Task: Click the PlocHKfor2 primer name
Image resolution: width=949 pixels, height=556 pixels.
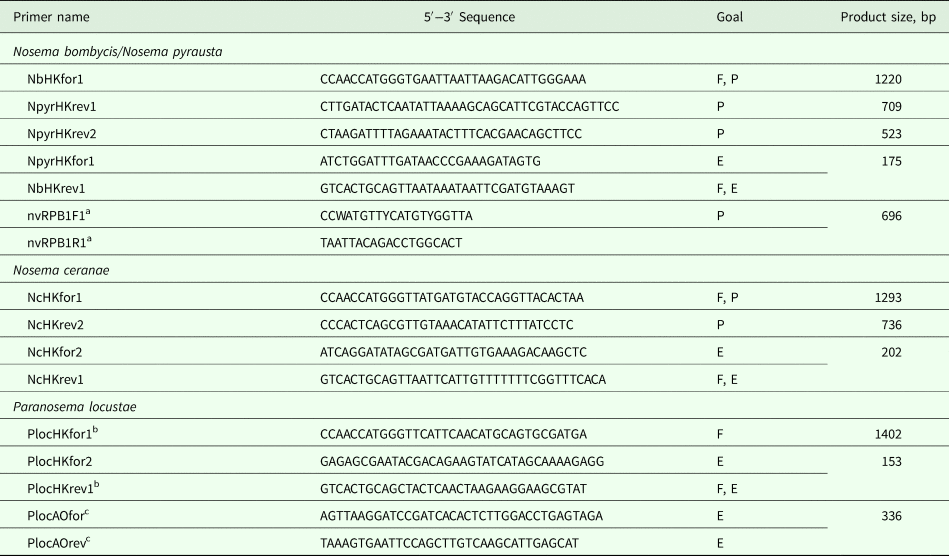Action: pyautogui.click(x=59, y=461)
